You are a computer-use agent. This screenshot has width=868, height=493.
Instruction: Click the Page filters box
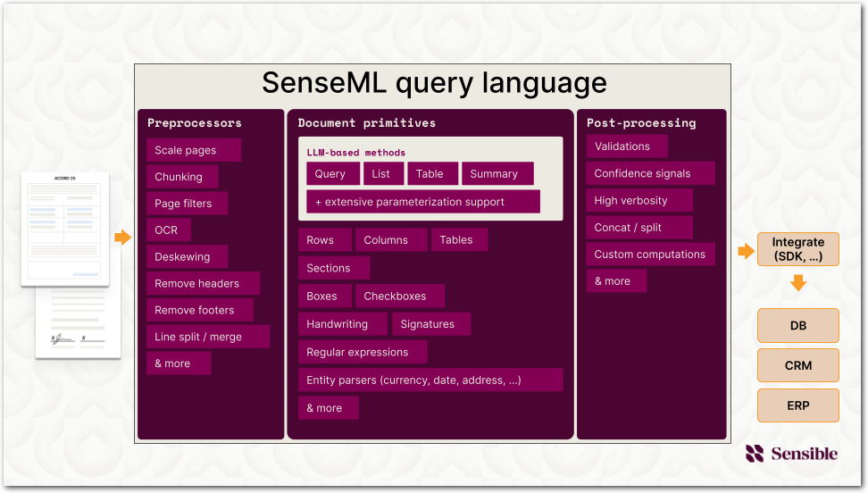(188, 204)
